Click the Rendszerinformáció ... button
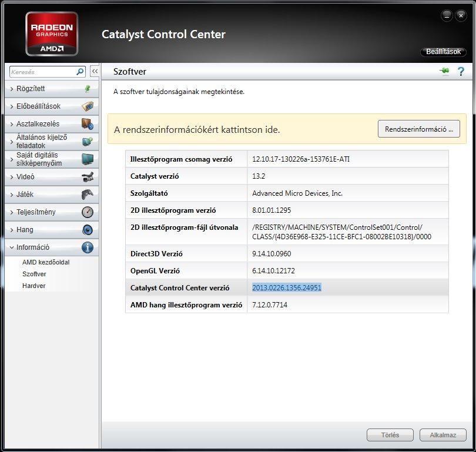The height and width of the screenshot is (452, 476). [x=418, y=129]
